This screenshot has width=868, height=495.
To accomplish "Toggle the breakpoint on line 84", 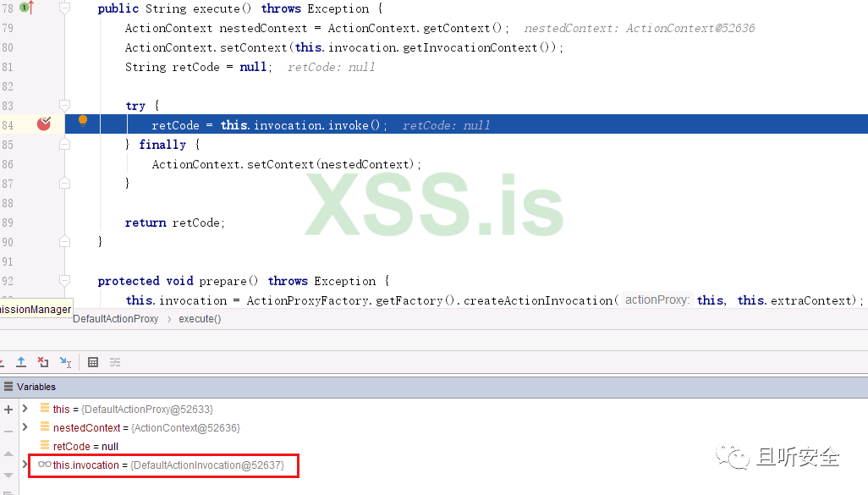I will tap(44, 124).
